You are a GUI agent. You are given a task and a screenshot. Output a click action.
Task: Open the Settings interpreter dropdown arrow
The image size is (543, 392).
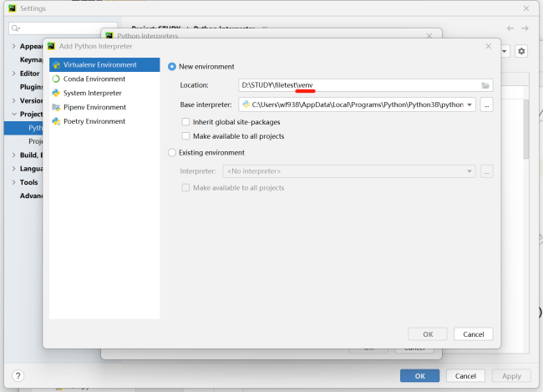coord(505,51)
